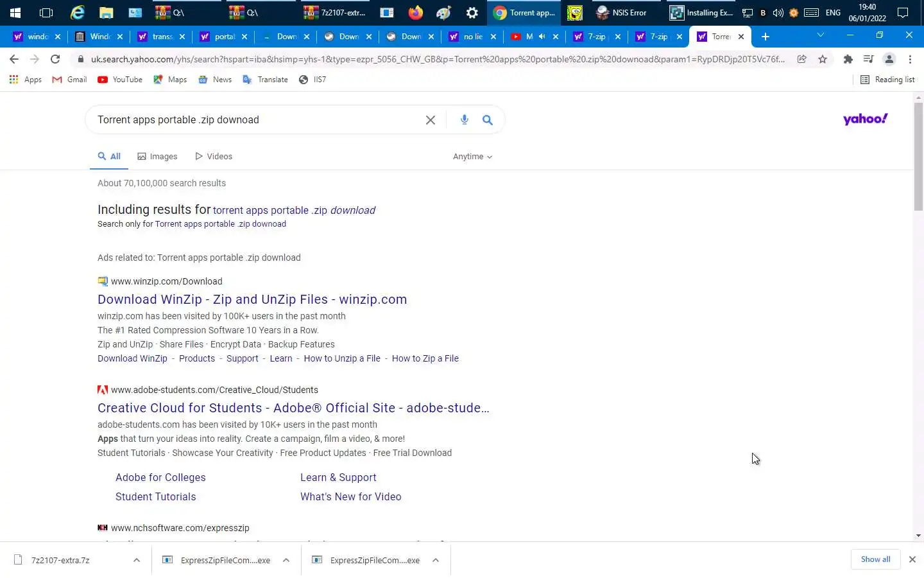
Task: Close the active 'Torre' tab
Action: click(x=741, y=37)
